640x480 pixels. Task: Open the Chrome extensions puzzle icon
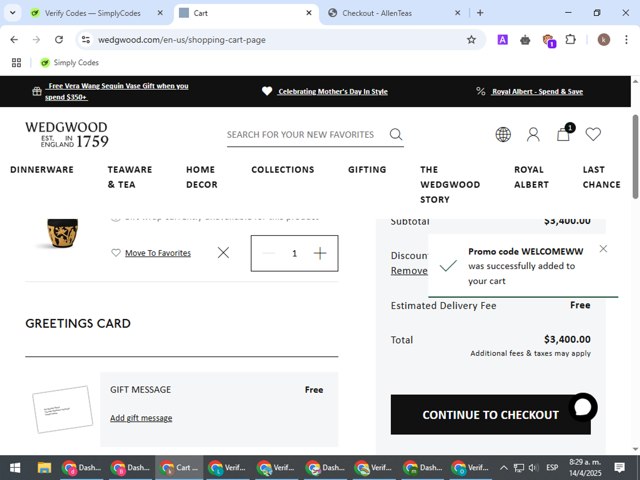pyautogui.click(x=570, y=40)
